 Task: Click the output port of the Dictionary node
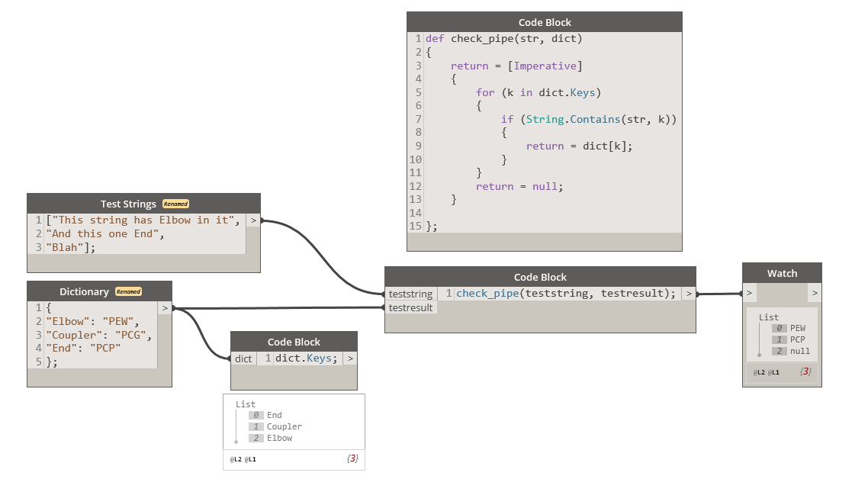coord(165,307)
